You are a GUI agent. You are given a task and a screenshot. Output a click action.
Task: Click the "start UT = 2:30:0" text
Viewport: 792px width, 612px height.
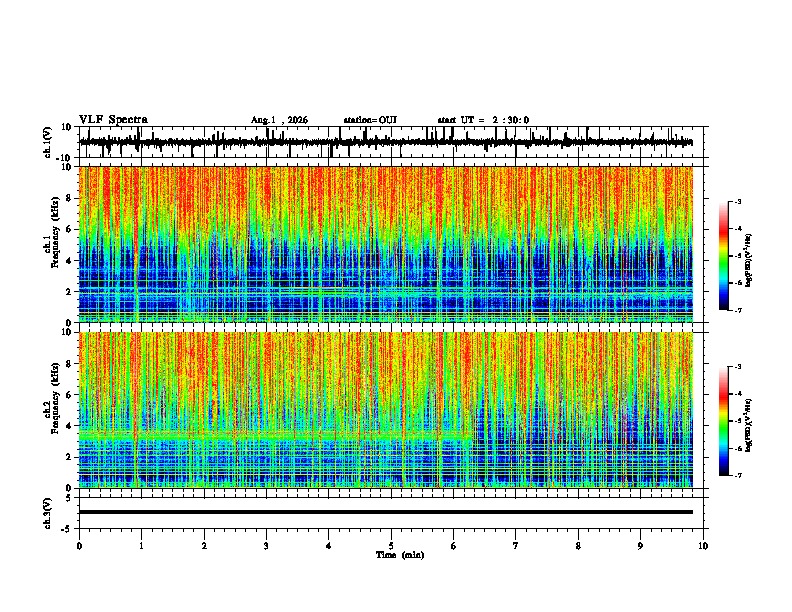coord(483,120)
